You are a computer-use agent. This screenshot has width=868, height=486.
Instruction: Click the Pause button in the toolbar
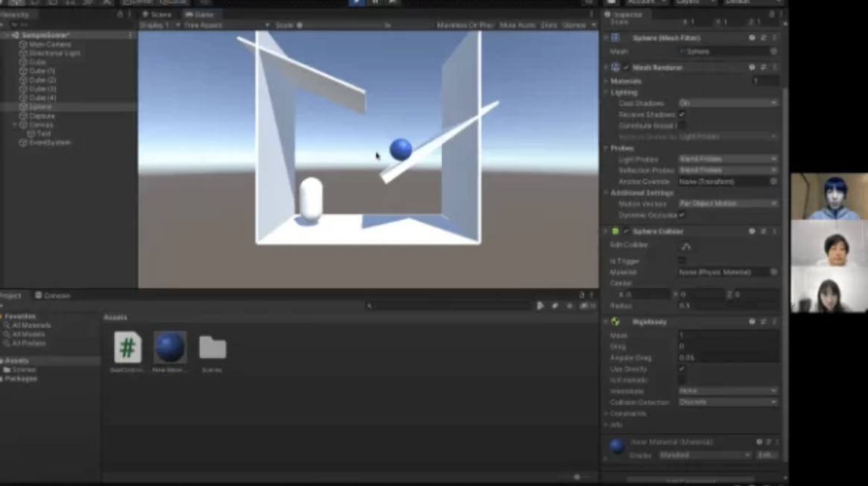tap(375, 3)
